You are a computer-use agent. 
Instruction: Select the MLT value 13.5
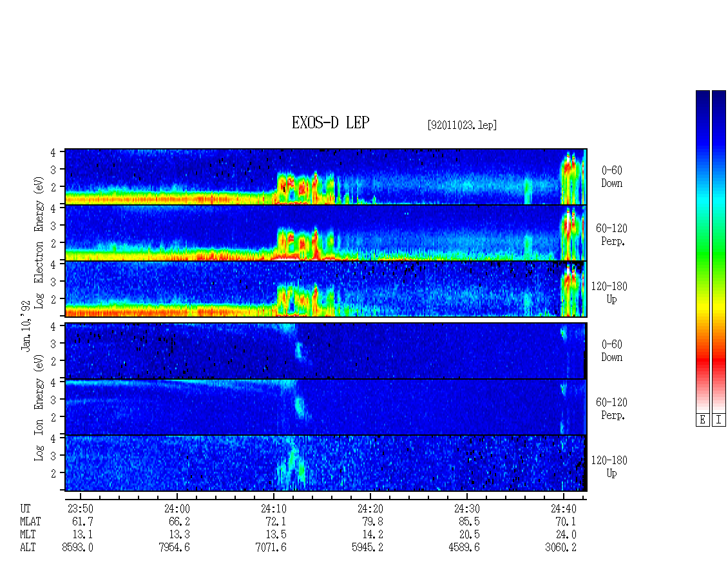pyautogui.click(x=276, y=535)
